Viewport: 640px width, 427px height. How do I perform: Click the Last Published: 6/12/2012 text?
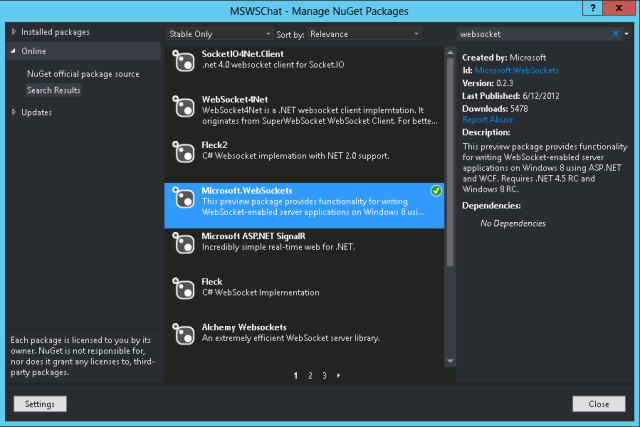click(x=511, y=96)
